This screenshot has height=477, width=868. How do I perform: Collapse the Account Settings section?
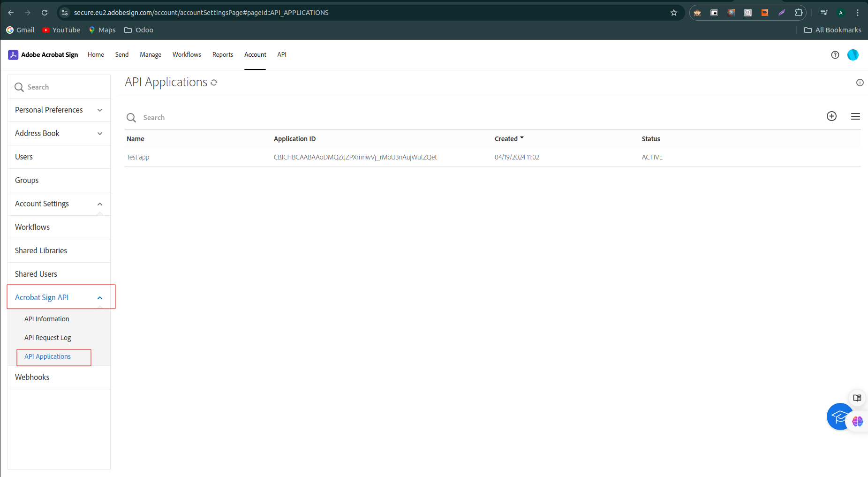[x=59, y=204]
